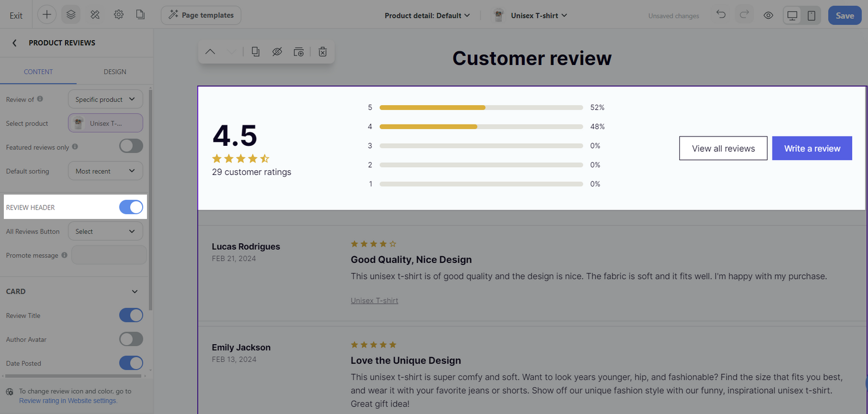
Task: Go back from Product Reviews panel
Action: tap(15, 43)
